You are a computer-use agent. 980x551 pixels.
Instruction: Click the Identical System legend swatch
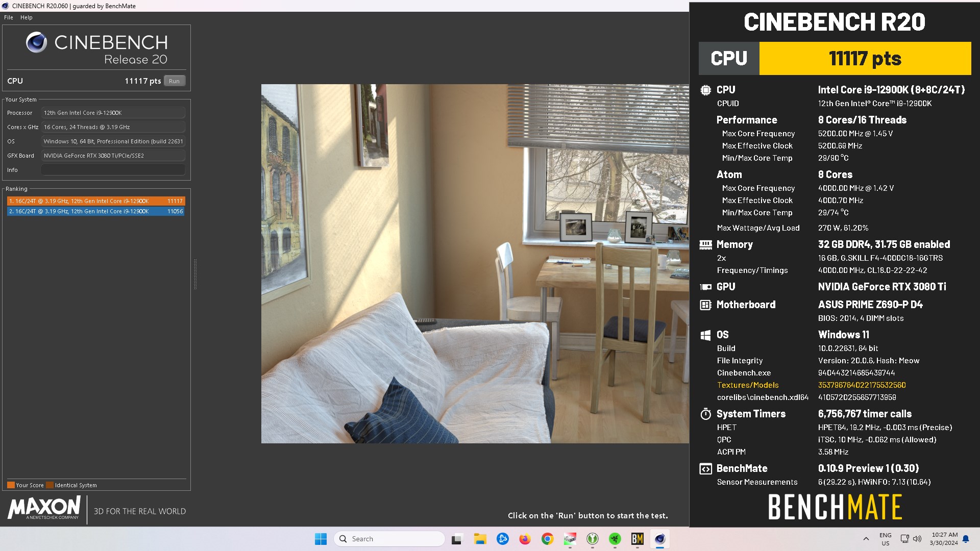coord(50,485)
